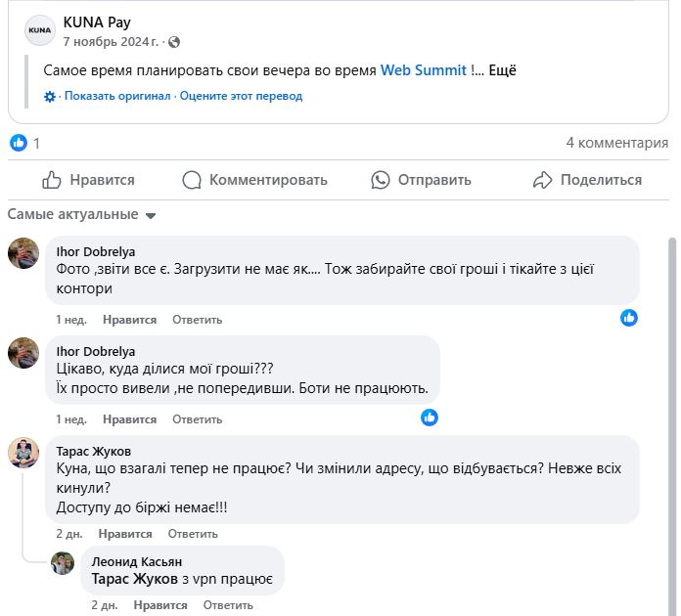Click the Комментировать button

pos(255,180)
